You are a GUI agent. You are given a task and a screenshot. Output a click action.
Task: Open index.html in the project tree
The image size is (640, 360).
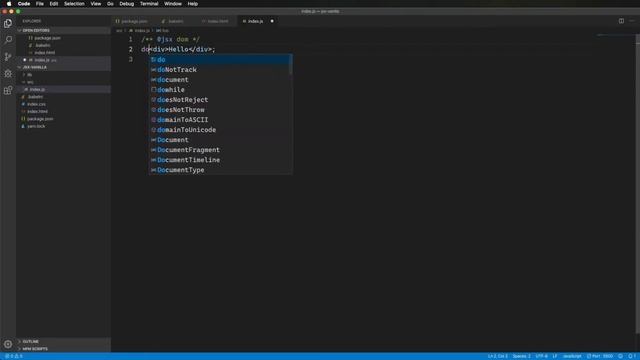63,111
